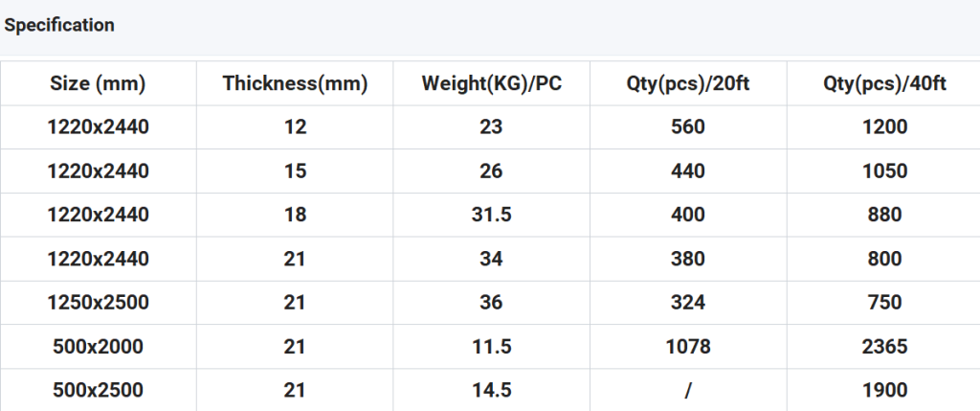Click the Qty(pcs)/20ft column header
The height and width of the screenshot is (411, 980).
[687, 83]
